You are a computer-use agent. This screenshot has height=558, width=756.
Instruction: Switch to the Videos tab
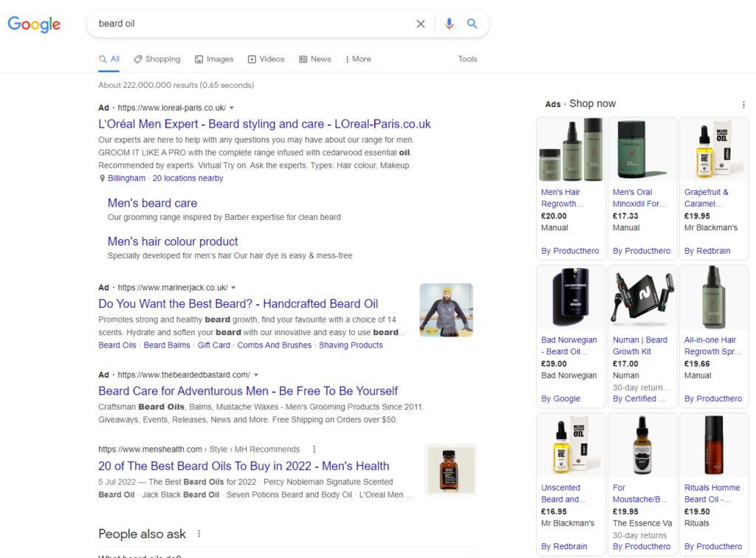[x=266, y=59]
